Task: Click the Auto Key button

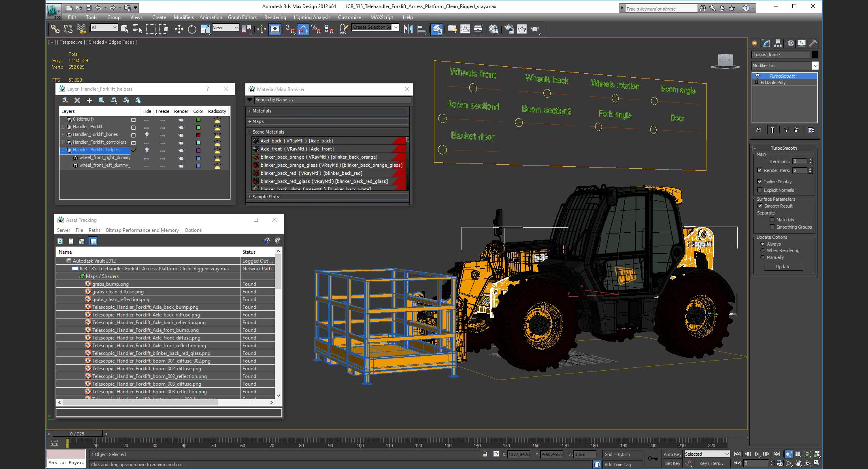Action: (x=672, y=454)
